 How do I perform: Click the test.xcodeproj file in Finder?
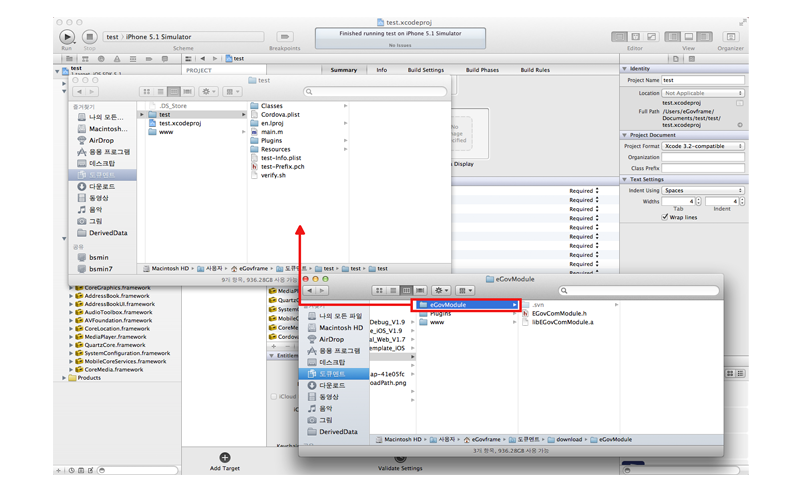[180, 123]
